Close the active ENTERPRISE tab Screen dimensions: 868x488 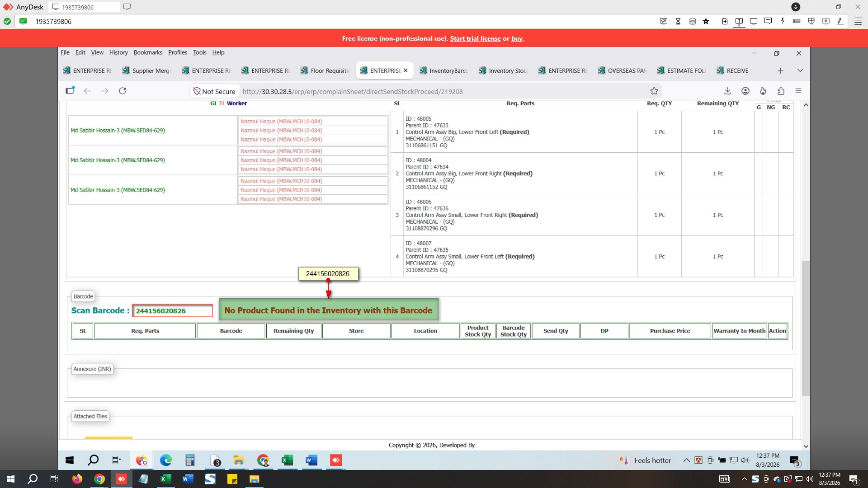(406, 70)
